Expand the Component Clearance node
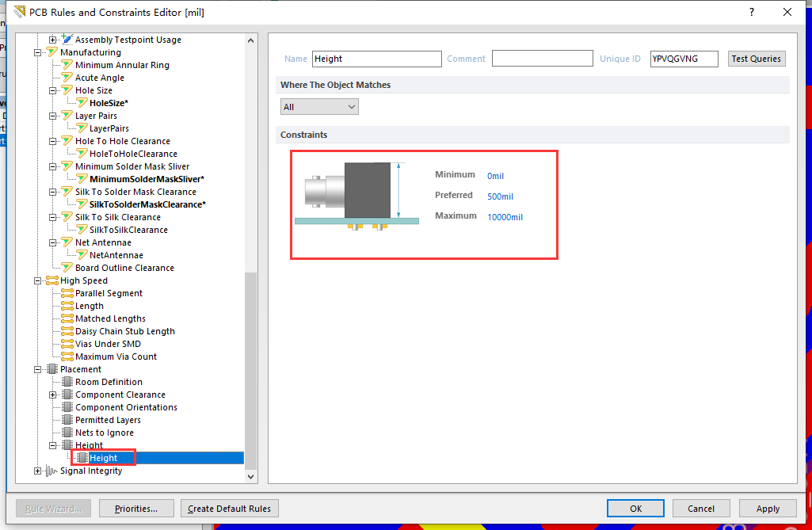 tap(52, 395)
